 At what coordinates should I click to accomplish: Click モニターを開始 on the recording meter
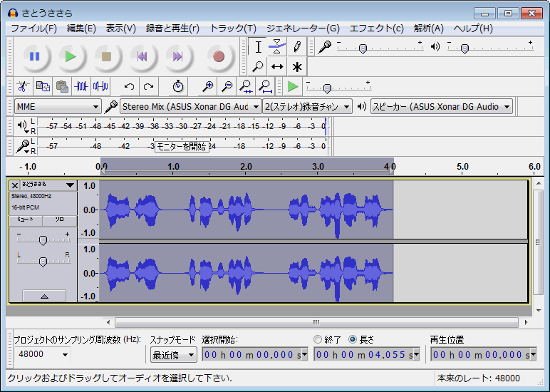tap(182, 146)
